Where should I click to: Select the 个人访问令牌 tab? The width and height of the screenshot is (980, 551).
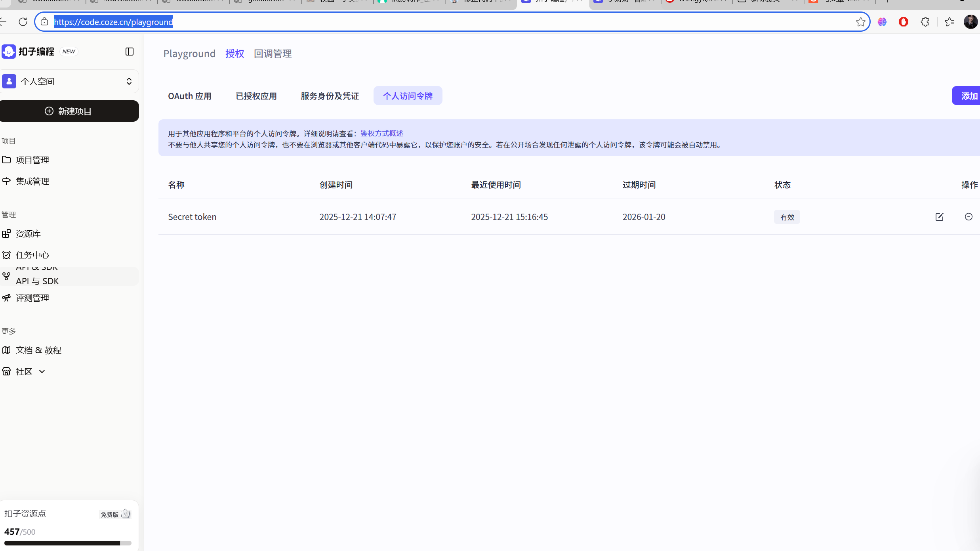pyautogui.click(x=408, y=96)
